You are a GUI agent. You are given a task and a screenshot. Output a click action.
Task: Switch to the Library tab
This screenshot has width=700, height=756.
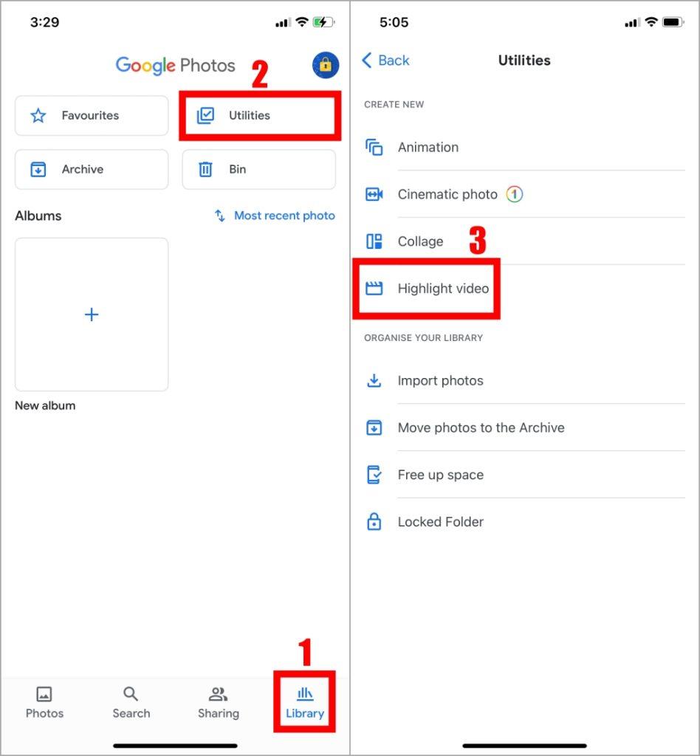305,703
